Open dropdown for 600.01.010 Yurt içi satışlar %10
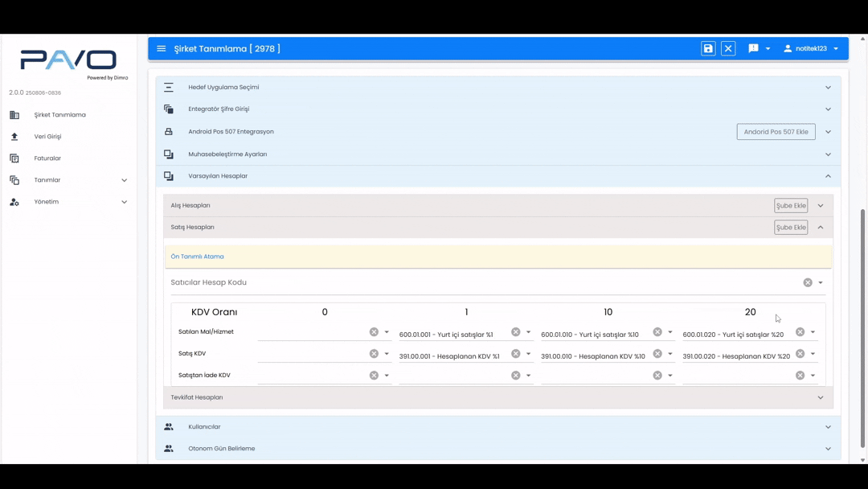The height and width of the screenshot is (489, 868). click(x=670, y=332)
